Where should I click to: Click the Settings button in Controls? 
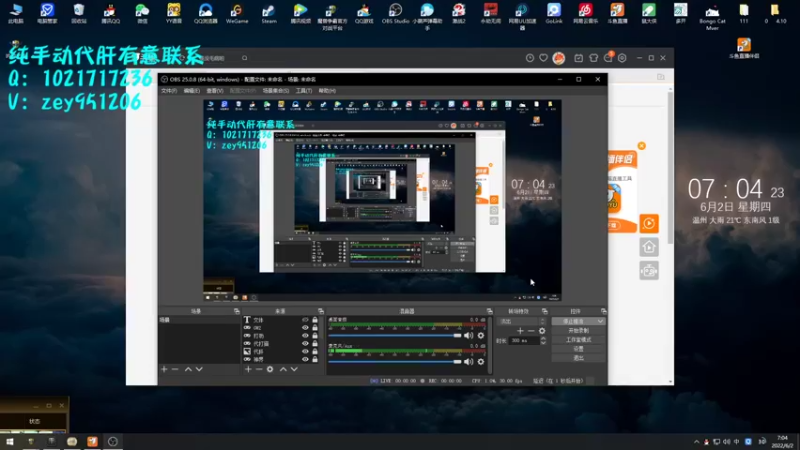(579, 349)
